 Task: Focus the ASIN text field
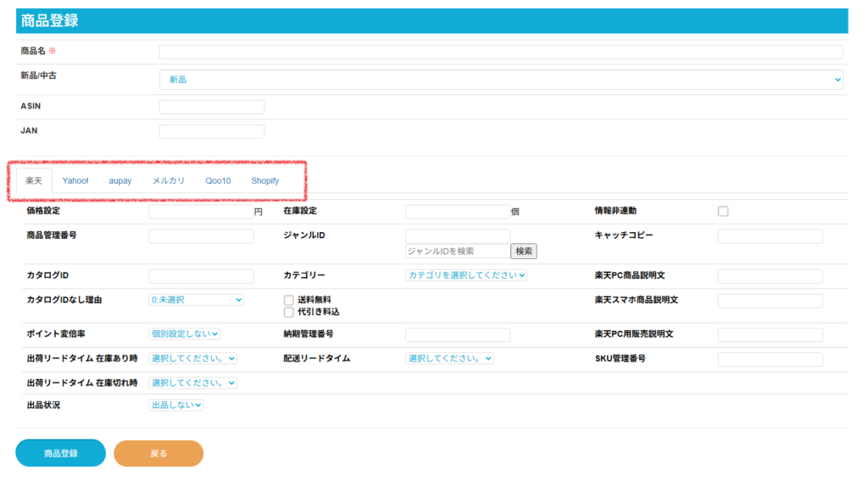pyautogui.click(x=212, y=107)
